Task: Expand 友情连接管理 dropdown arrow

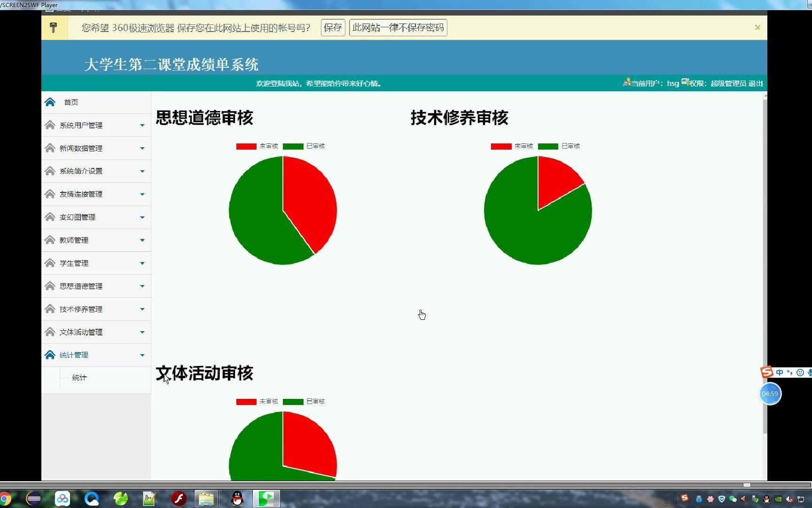Action: 142,194
